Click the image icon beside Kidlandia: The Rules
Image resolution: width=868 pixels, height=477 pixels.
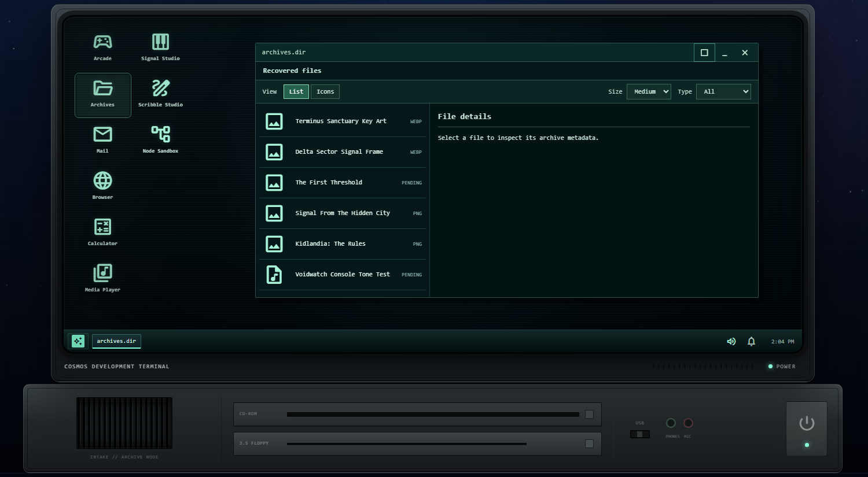click(274, 244)
